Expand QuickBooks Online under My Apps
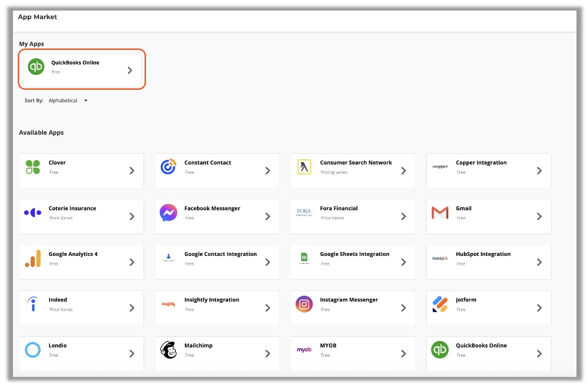This screenshot has width=588, height=387. 130,70
